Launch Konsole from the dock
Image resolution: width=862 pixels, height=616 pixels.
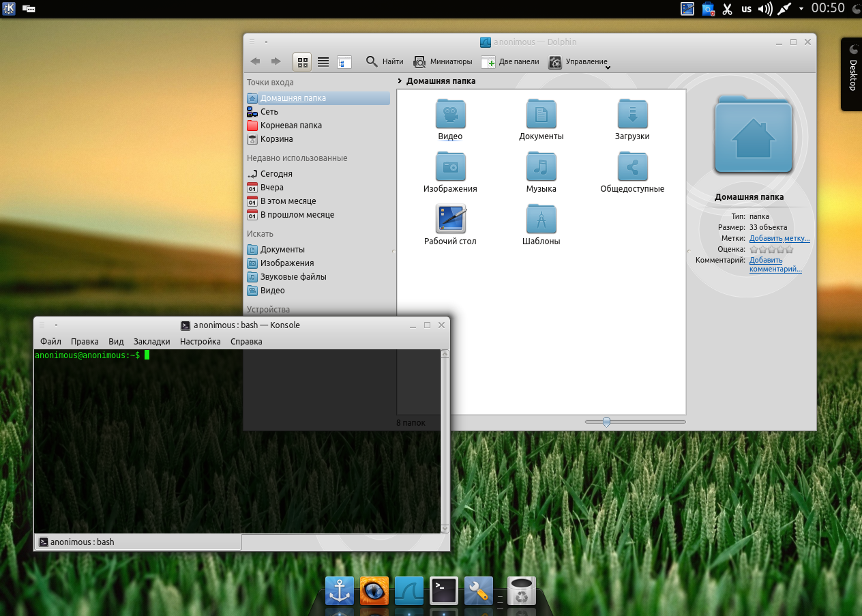point(443,591)
